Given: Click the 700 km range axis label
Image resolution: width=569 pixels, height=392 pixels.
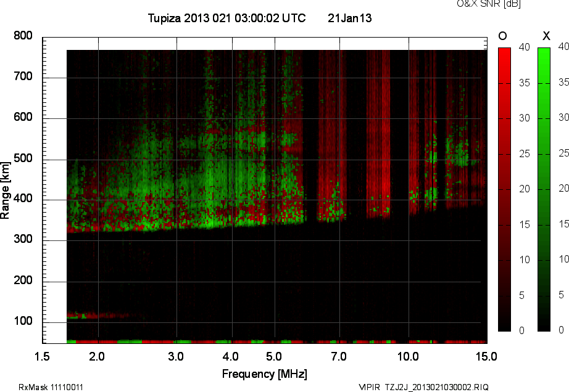Looking at the screenshot, I should [23, 76].
